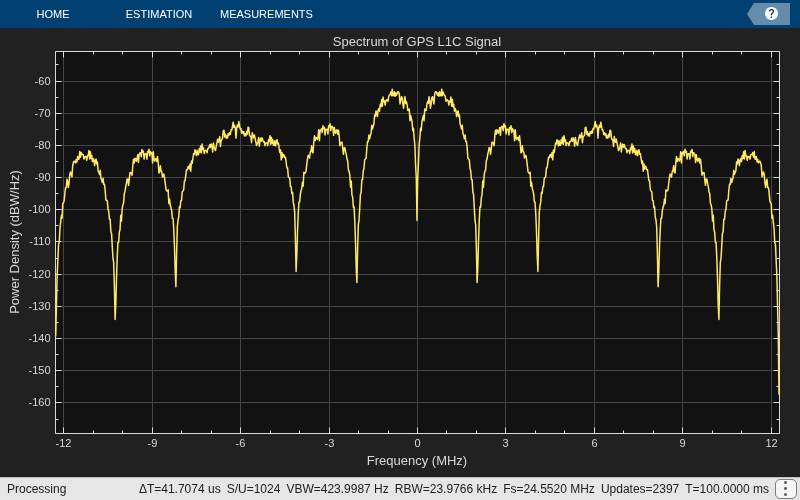Click the 12 tick label on the frequency axis
This screenshot has width=800, height=500.
click(x=771, y=443)
